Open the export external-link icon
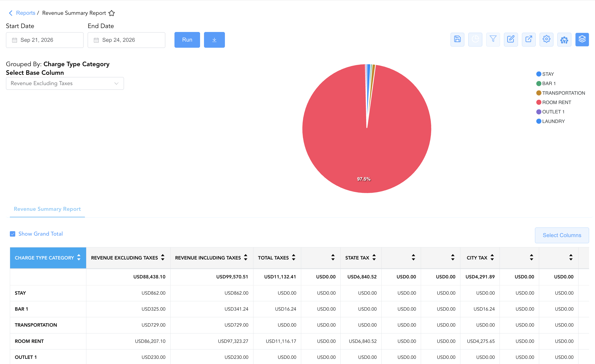595x364 pixels. tap(529, 39)
